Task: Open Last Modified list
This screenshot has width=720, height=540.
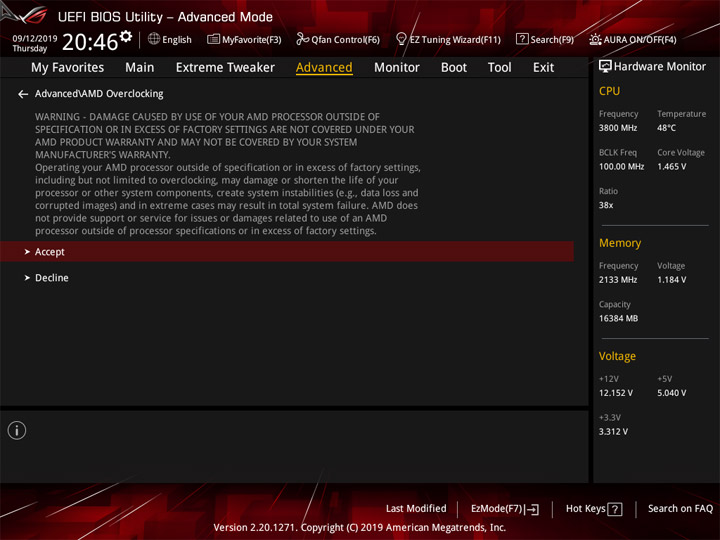Action: pos(416,508)
